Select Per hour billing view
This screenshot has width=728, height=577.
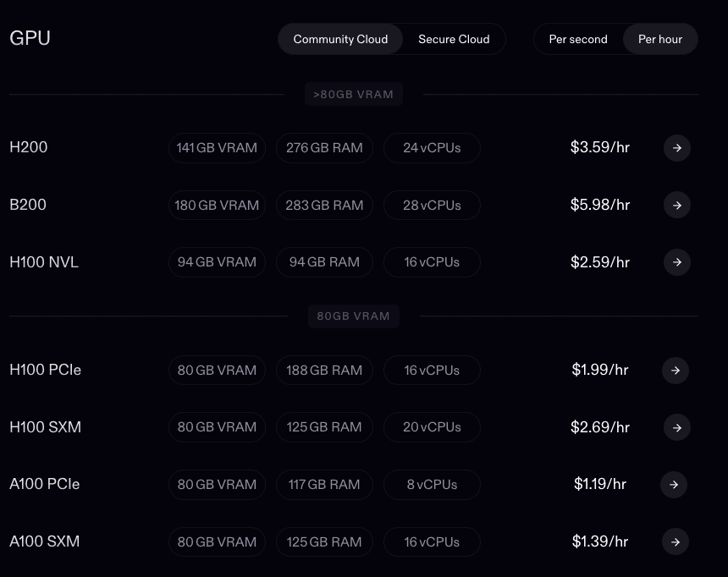660,39
